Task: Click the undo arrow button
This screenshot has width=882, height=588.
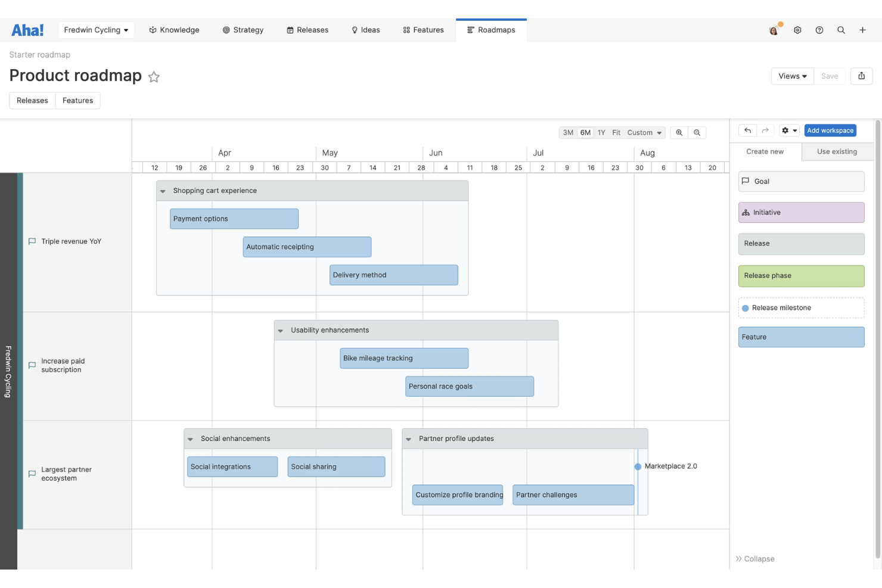Action: (x=747, y=130)
